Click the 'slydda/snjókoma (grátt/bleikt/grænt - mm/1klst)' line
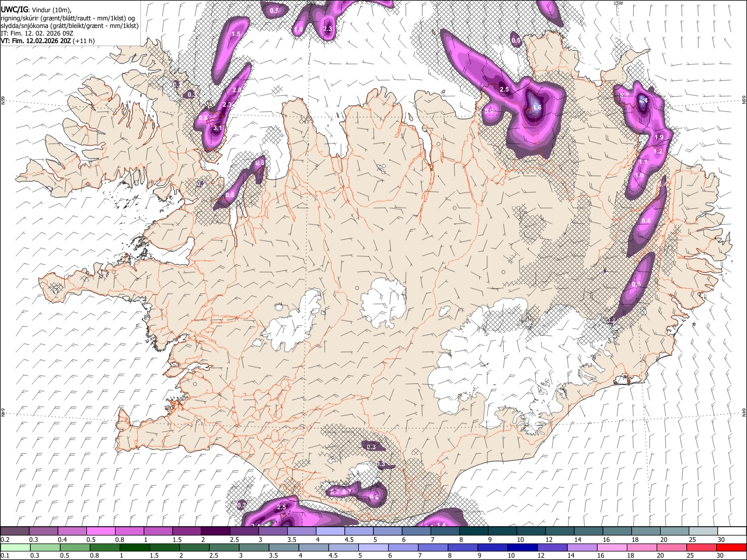Screen dimensions: 747x560 (70, 26)
